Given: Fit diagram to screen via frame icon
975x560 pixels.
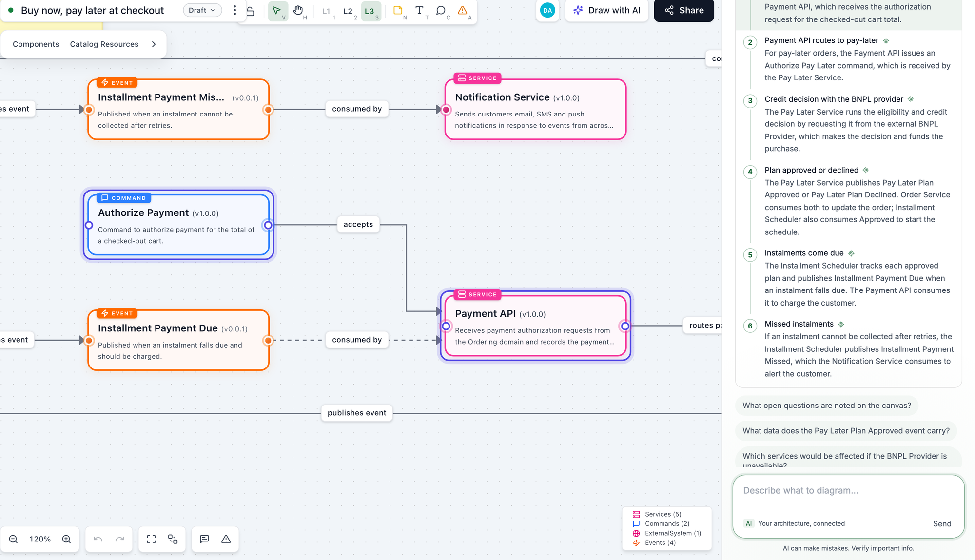Looking at the screenshot, I should [151, 539].
